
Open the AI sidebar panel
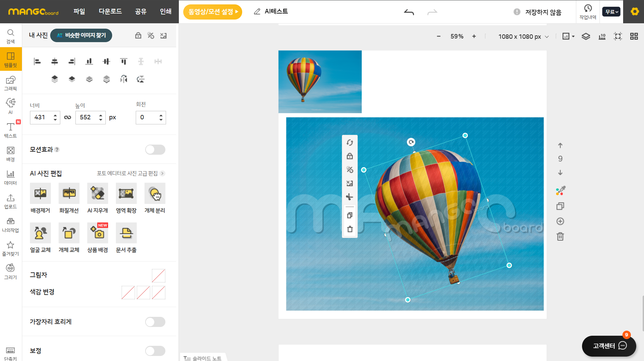tap(11, 106)
